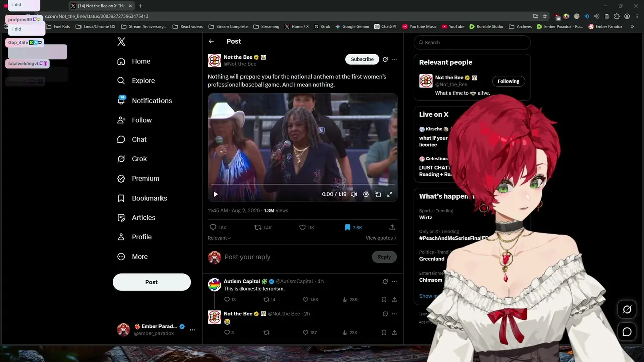Screen dimensions: 644x362
Task: Click the video progress bar
Action: click(x=302, y=185)
